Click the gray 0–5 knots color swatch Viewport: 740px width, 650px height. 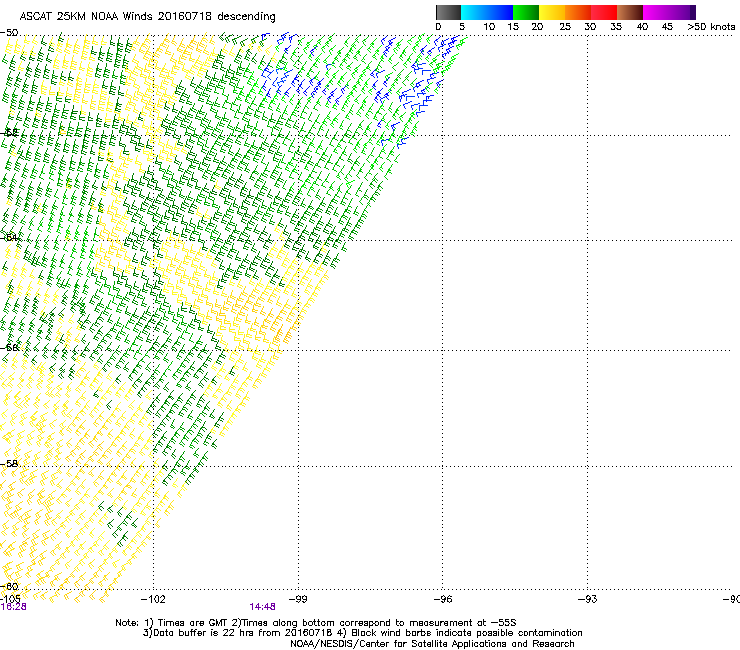pyautogui.click(x=448, y=12)
